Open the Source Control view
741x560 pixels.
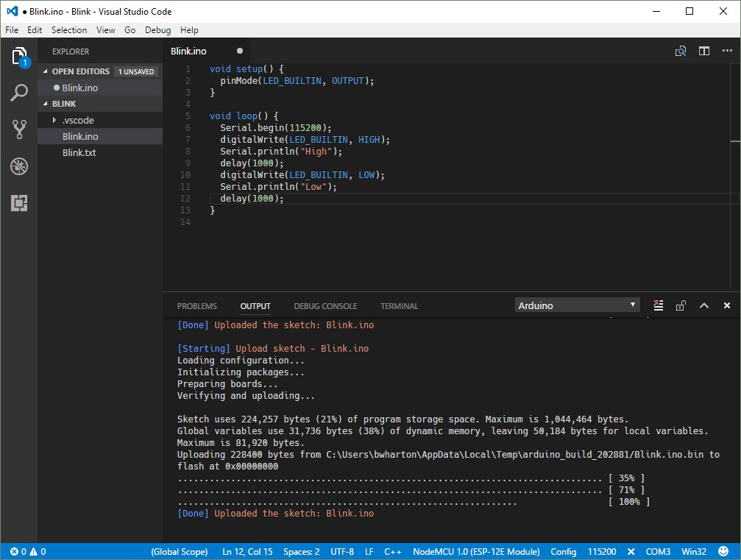19,129
